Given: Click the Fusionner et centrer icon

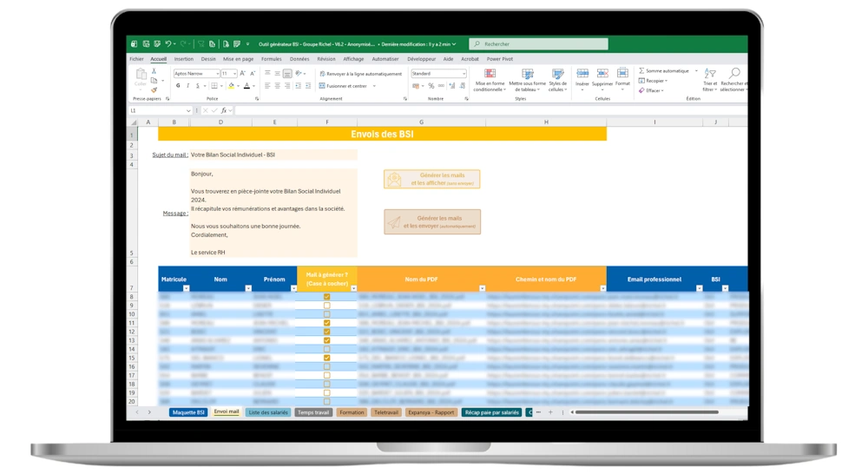Looking at the screenshot, I should 322,86.
